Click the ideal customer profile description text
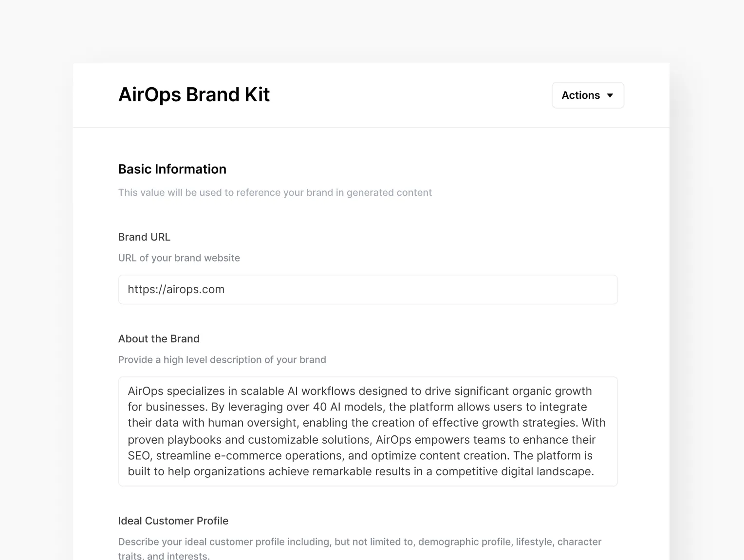Screen dimensions: 744x560 pos(359,541)
